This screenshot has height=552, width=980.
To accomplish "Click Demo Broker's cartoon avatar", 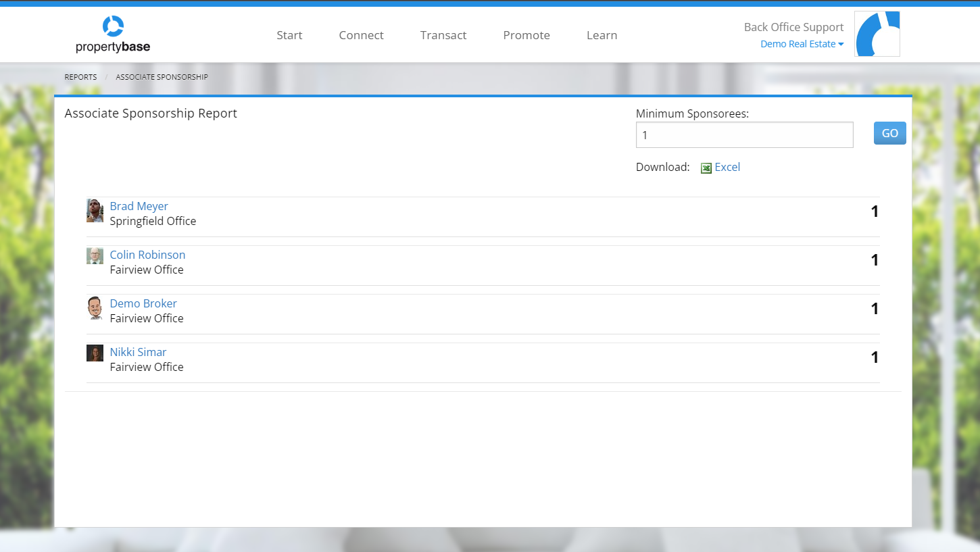I will point(95,308).
